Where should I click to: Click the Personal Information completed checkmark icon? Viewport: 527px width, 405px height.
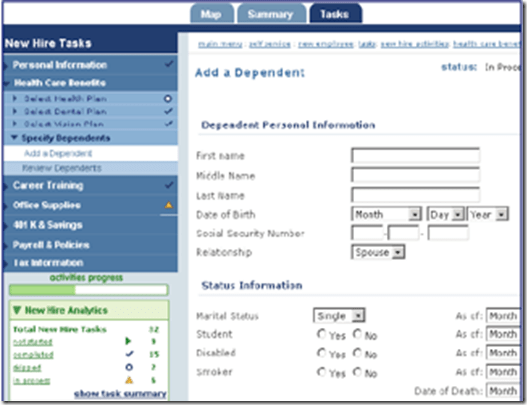169,64
